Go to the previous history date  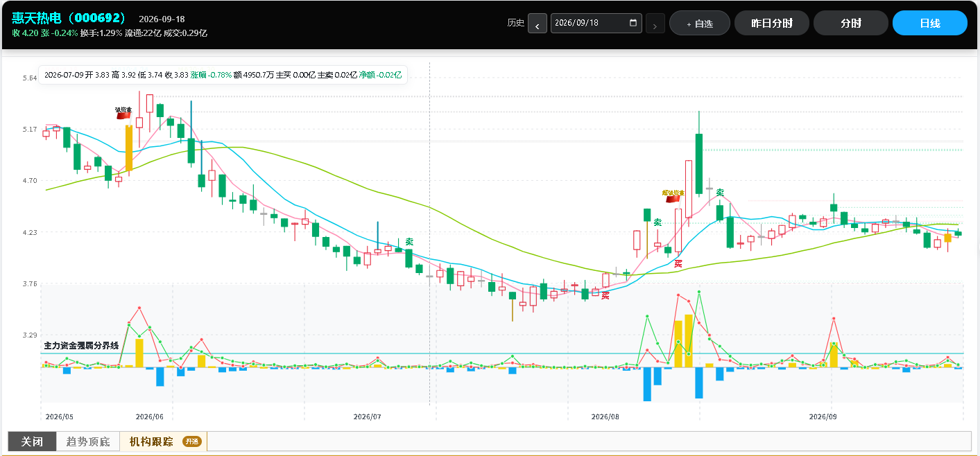click(538, 24)
